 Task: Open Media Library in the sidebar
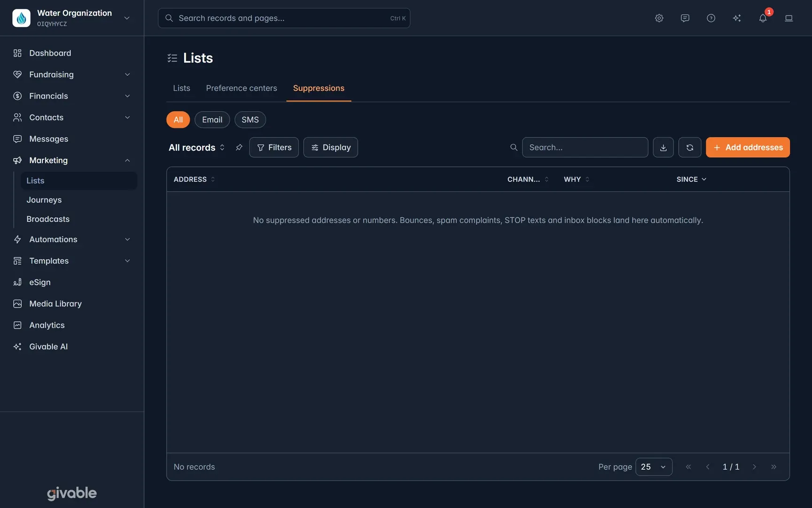[55, 304]
